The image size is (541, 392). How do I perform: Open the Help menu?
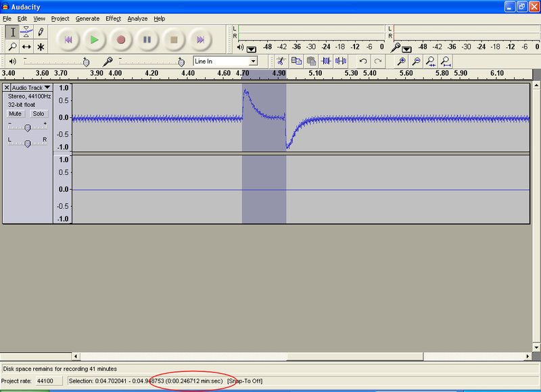pos(159,19)
